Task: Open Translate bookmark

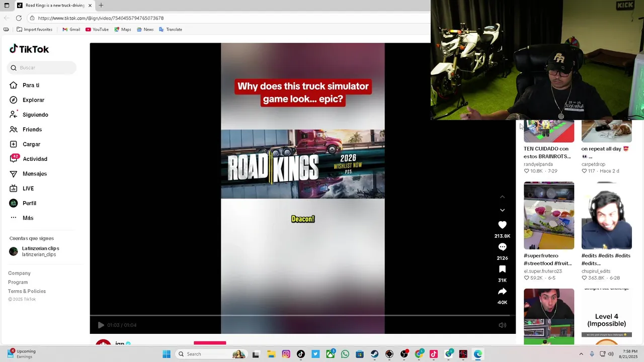Action: tap(170, 29)
